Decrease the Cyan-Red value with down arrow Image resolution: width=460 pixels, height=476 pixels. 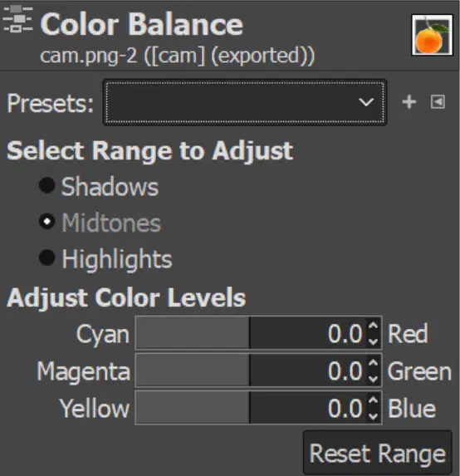[x=373, y=341]
